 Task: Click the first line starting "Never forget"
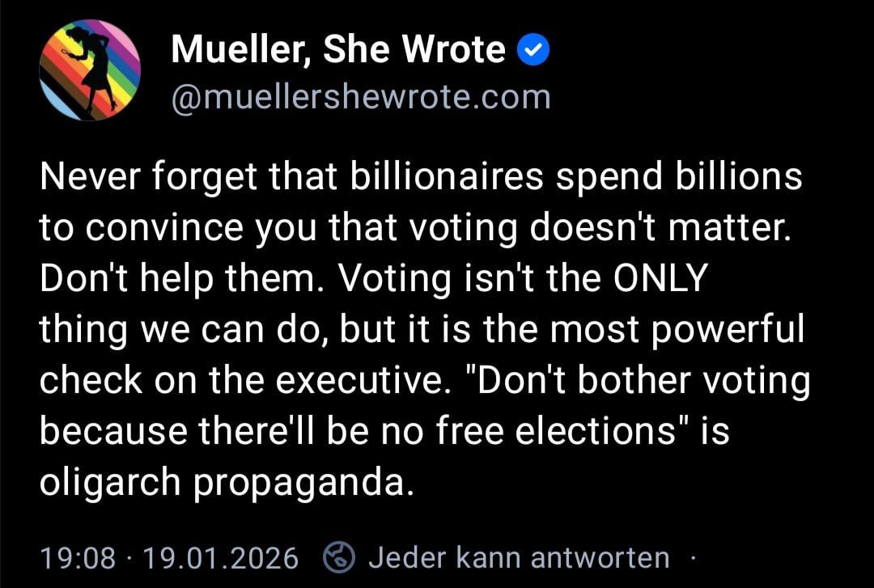(x=421, y=177)
